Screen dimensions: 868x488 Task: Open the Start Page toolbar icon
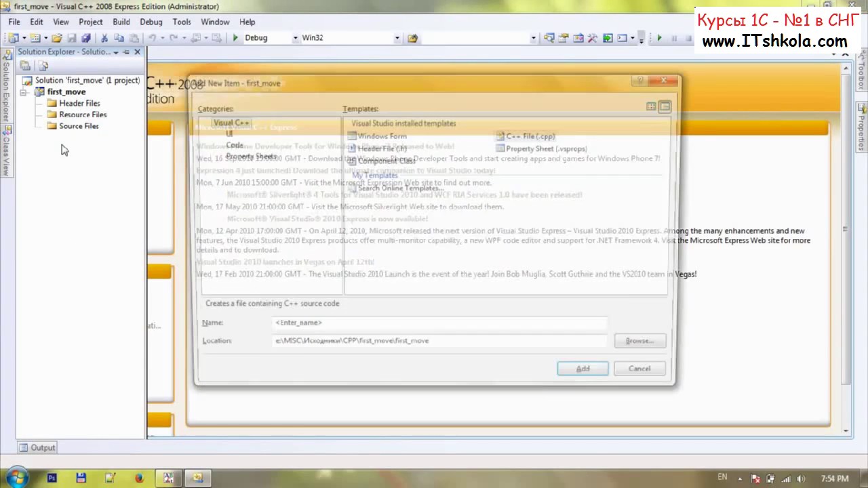coord(608,38)
